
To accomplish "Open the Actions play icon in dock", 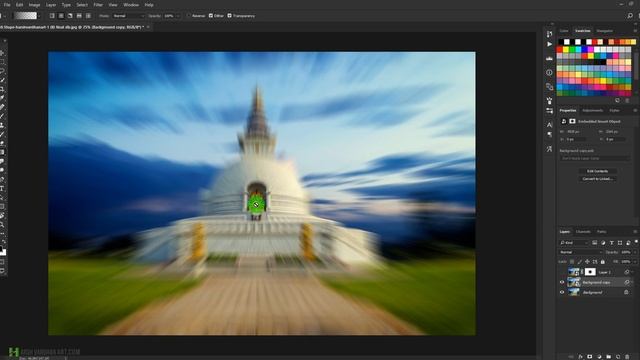I will (x=549, y=44).
